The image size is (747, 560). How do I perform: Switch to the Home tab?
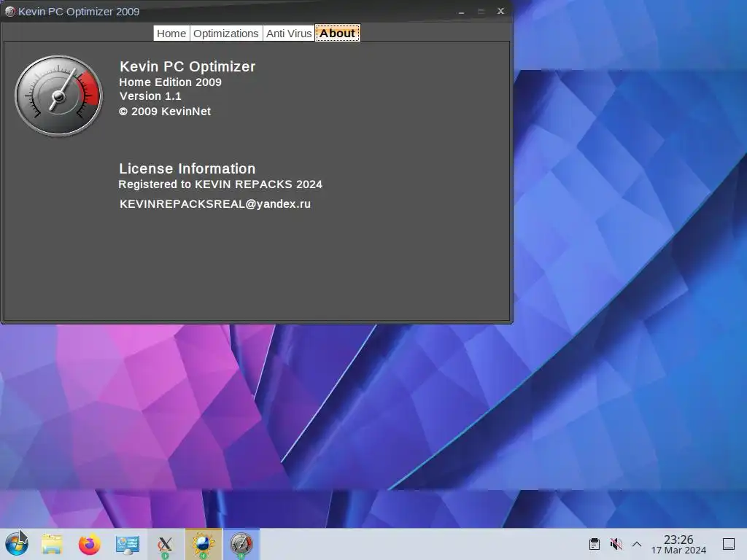(x=171, y=34)
